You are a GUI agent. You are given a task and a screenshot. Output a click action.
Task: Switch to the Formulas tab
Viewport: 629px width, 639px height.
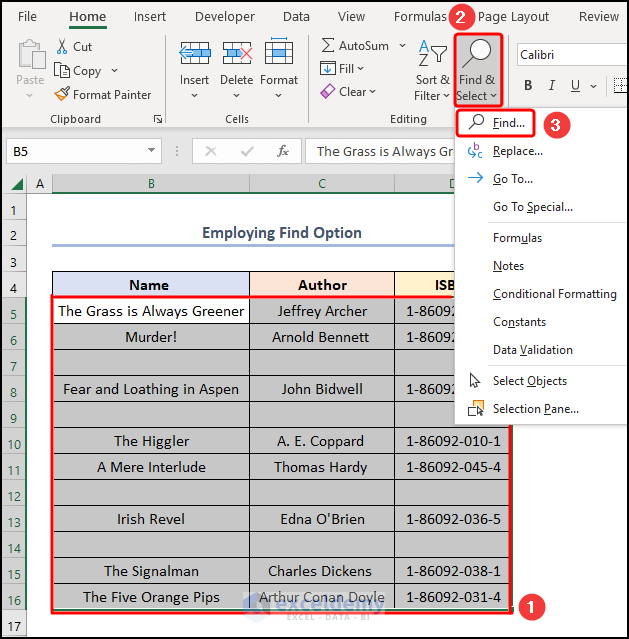coord(420,17)
